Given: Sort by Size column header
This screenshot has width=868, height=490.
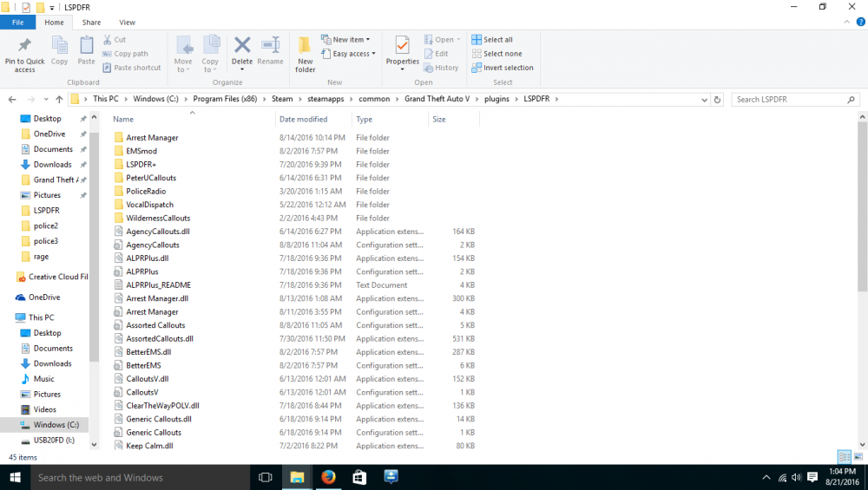Looking at the screenshot, I should [454, 119].
